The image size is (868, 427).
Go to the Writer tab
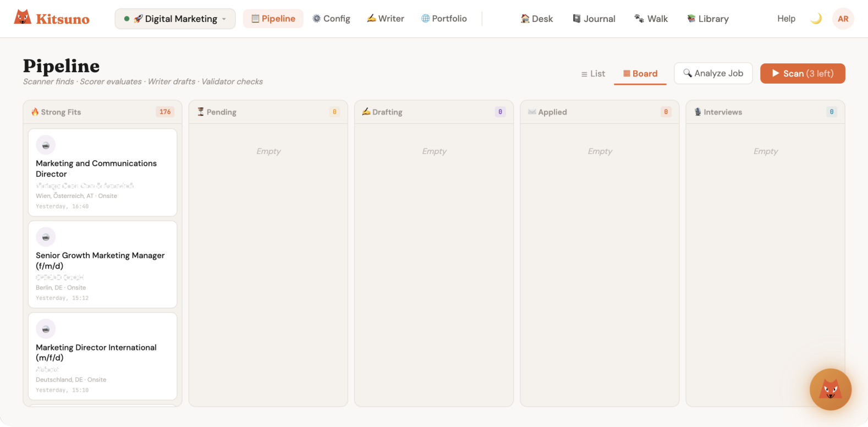pyautogui.click(x=386, y=19)
